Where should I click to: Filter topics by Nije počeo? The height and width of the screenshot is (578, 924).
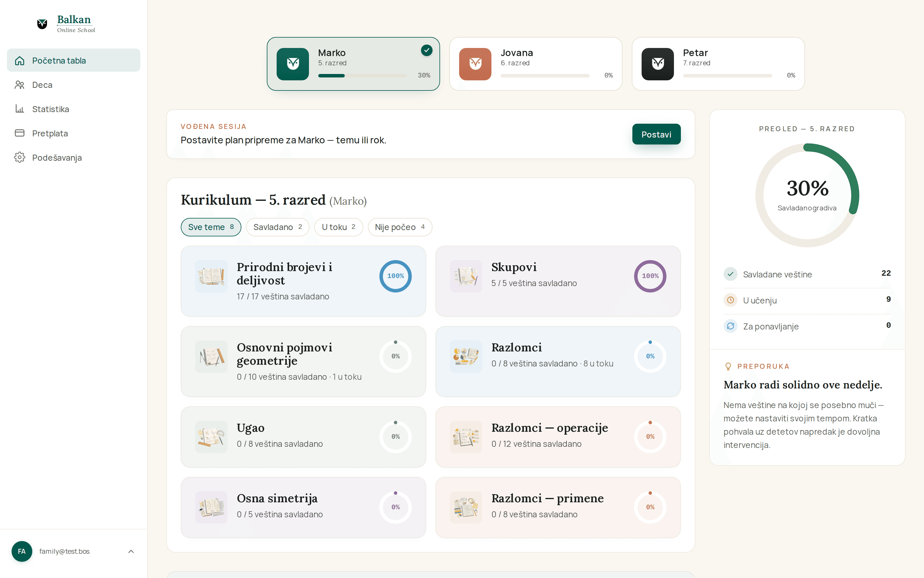(x=400, y=227)
